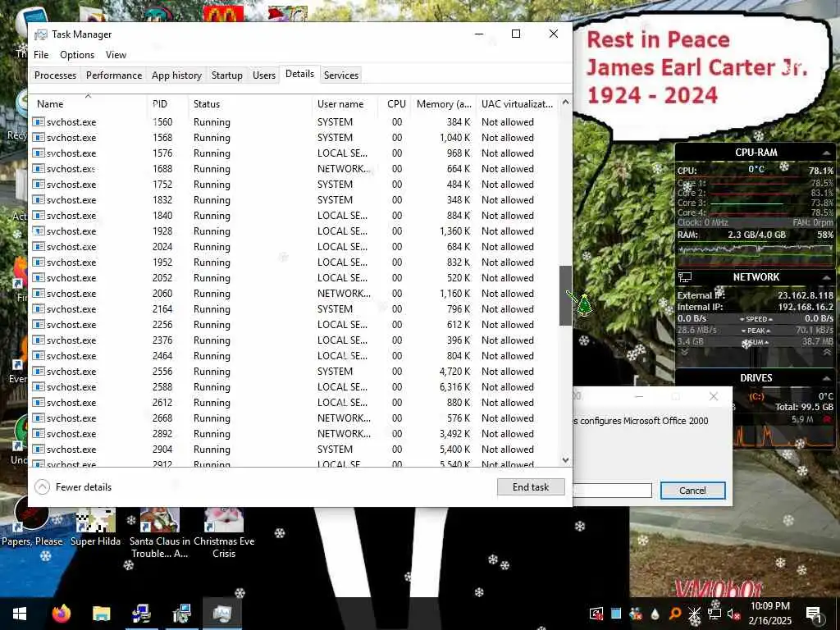Open the Windows Update tray icon
The image size is (840, 630).
[x=596, y=614]
